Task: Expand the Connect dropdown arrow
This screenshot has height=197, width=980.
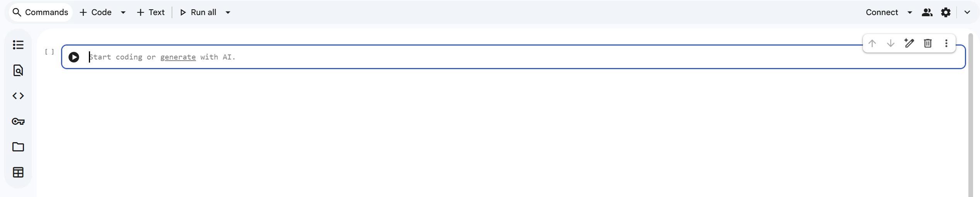Action: coord(910,12)
